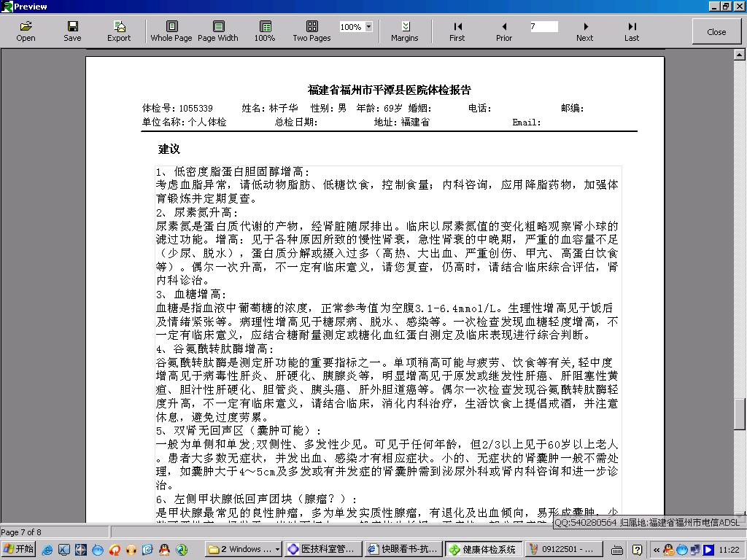Go to Prior page
Viewport: 747px width, 560px height.
[x=503, y=31]
